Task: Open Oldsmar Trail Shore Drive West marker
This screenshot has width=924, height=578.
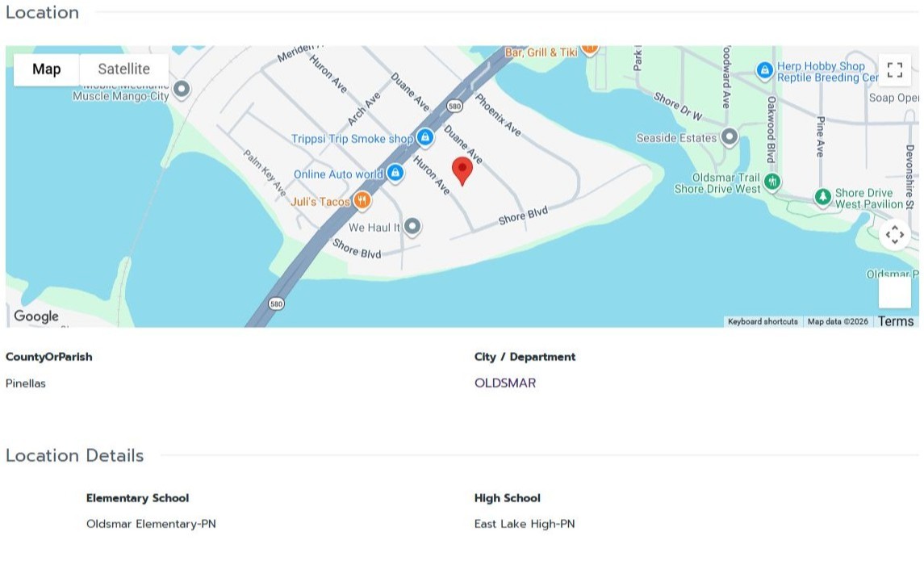Action: [x=772, y=182]
